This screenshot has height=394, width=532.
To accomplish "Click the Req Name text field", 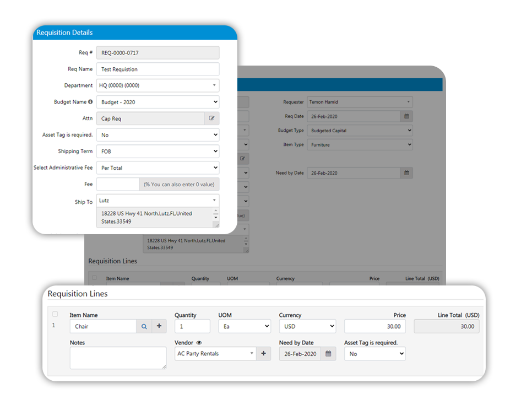I will (158, 69).
